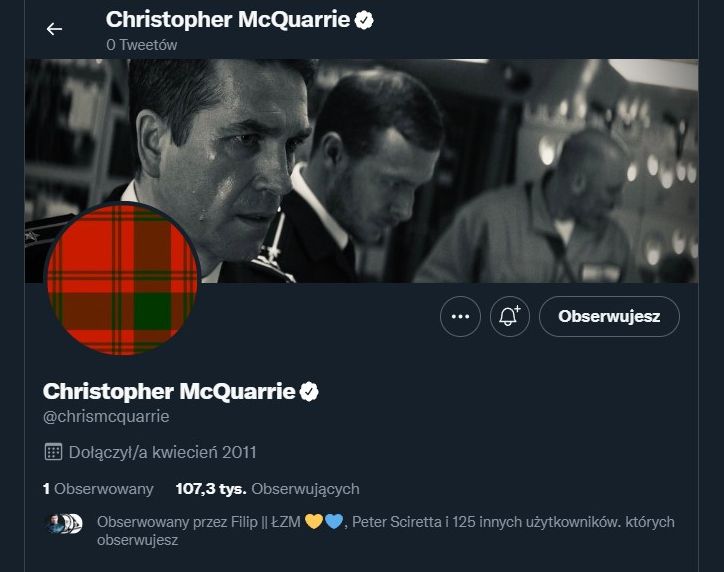
Task: Click the header title Christopher McQuarrie
Action: 227,19
